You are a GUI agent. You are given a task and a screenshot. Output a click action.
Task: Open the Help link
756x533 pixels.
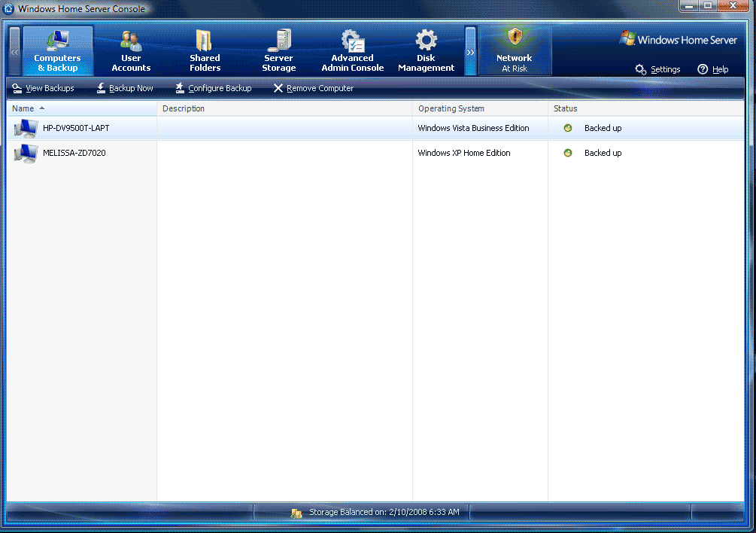click(x=721, y=69)
